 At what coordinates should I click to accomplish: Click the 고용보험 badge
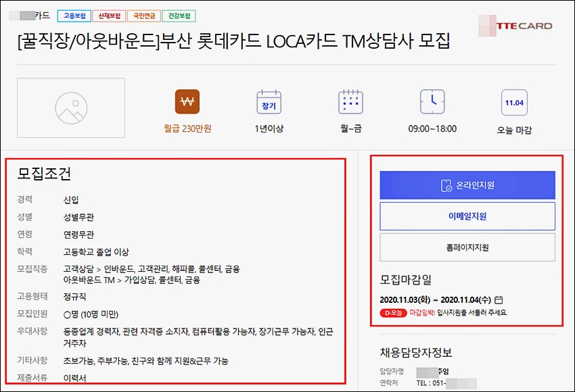point(74,16)
